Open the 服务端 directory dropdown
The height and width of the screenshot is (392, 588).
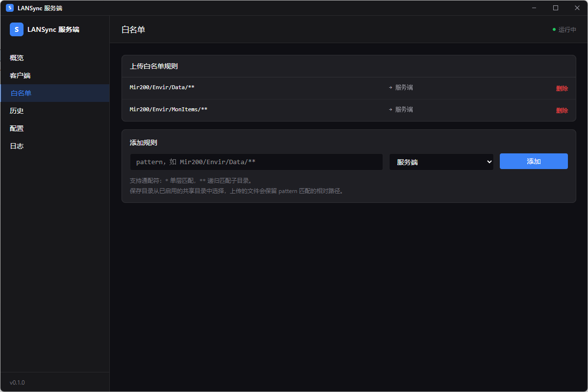click(x=441, y=162)
